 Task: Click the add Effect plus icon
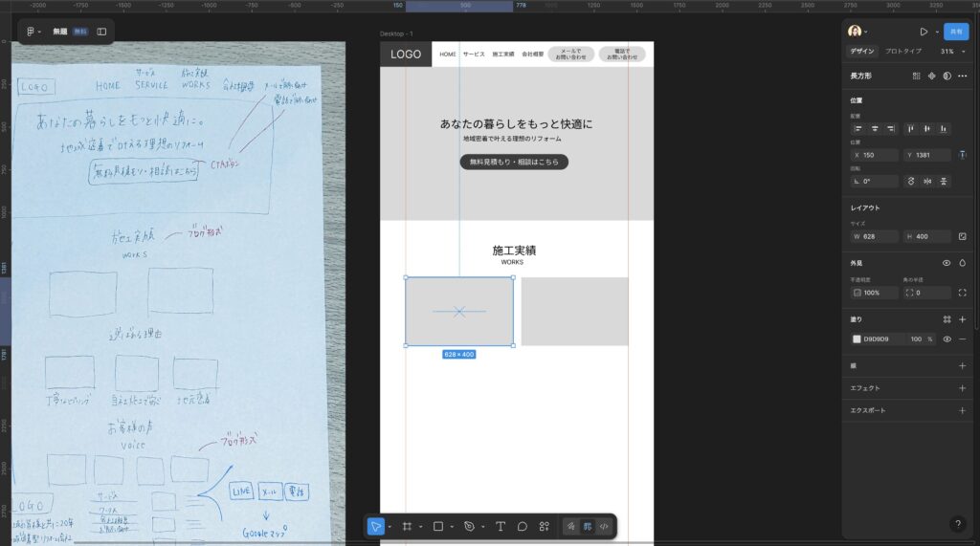[962, 388]
